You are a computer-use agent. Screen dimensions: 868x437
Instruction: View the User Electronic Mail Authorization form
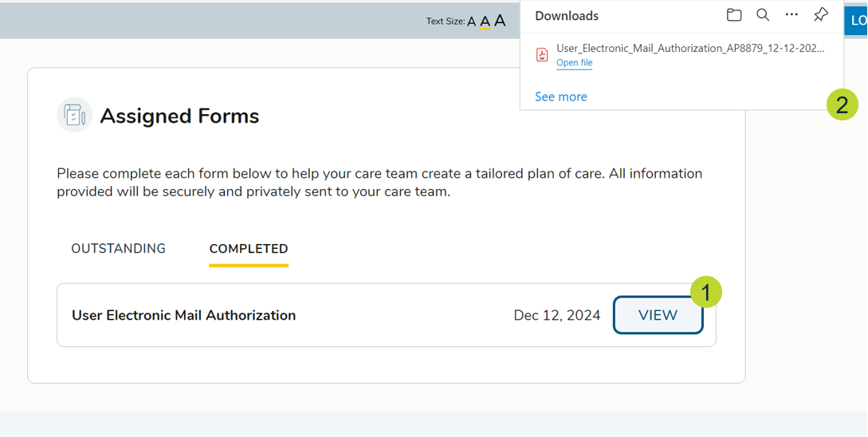point(658,315)
